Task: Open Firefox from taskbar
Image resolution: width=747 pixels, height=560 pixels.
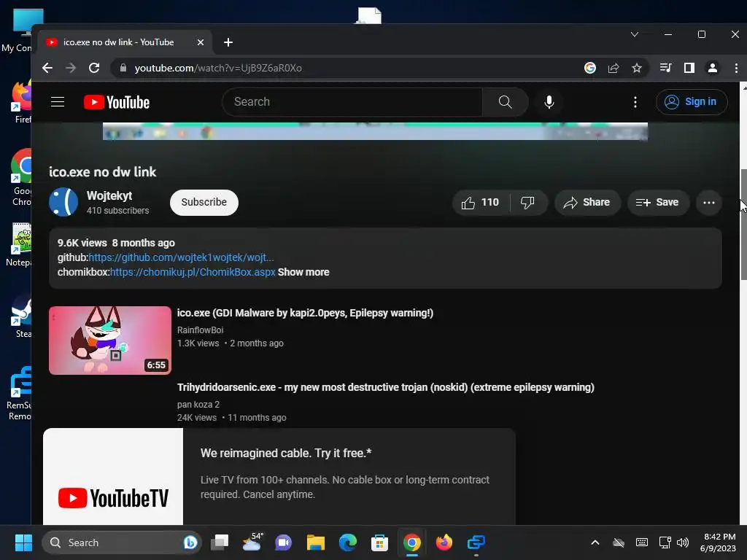Action: [x=444, y=542]
